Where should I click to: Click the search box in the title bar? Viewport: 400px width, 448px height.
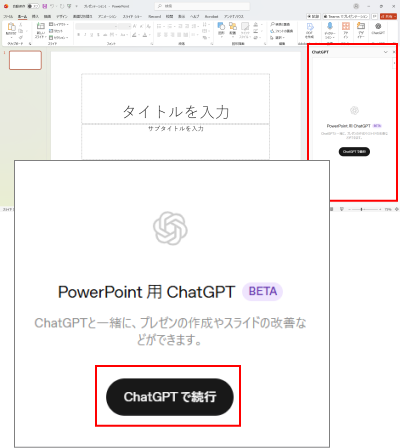tap(202, 6)
